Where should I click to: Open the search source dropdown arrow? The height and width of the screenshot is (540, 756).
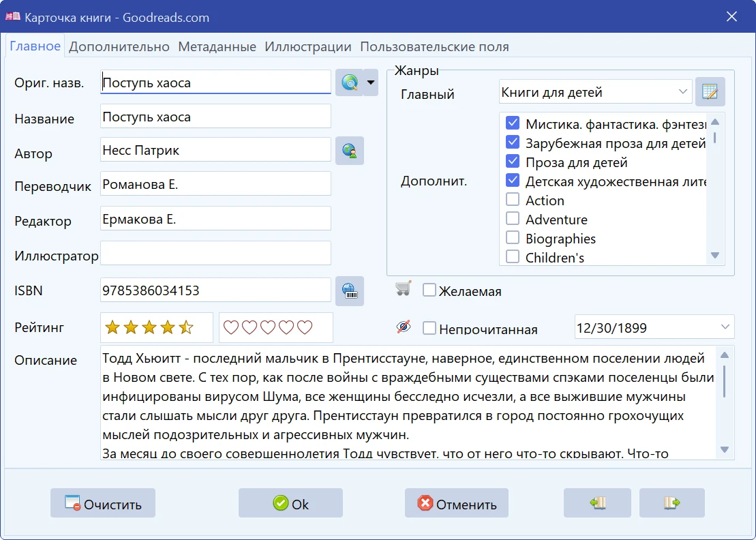pos(370,83)
